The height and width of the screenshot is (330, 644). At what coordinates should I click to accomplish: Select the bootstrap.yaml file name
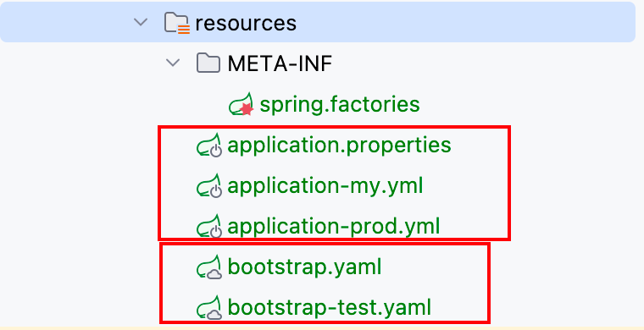point(304,267)
